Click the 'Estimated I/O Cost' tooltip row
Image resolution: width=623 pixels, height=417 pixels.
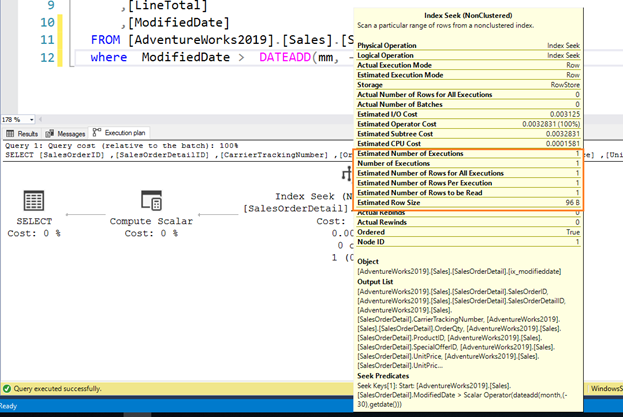click(468, 114)
